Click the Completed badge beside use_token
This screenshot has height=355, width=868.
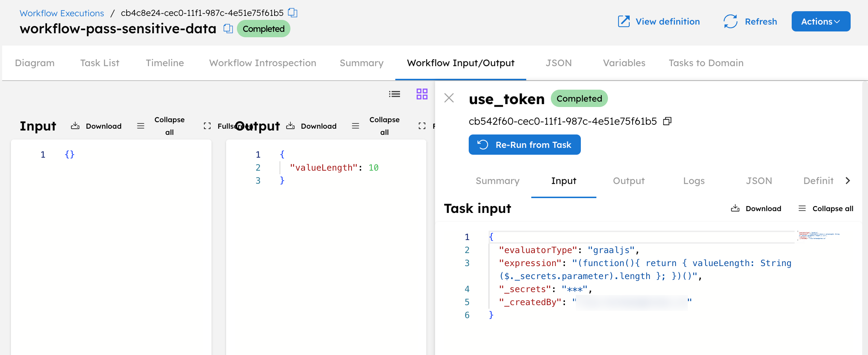click(x=579, y=98)
